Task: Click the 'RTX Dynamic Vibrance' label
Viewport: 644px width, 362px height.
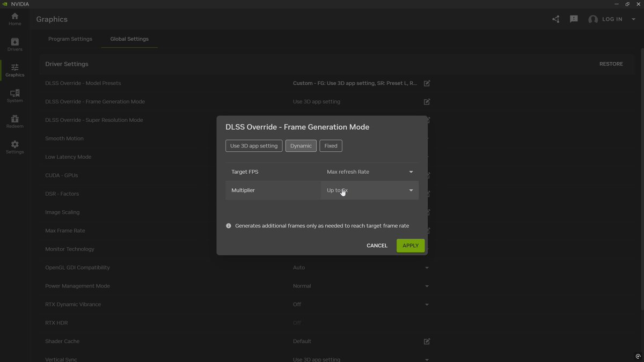Action: [73, 305]
